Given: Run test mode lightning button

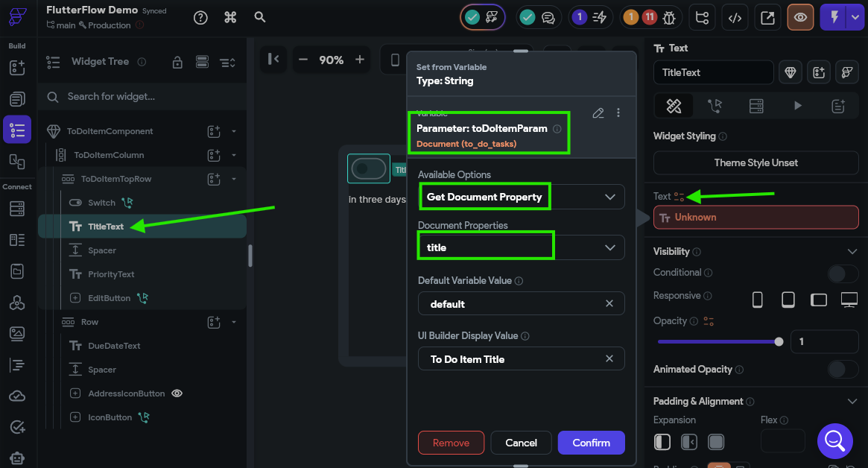Looking at the screenshot, I should coord(834,18).
